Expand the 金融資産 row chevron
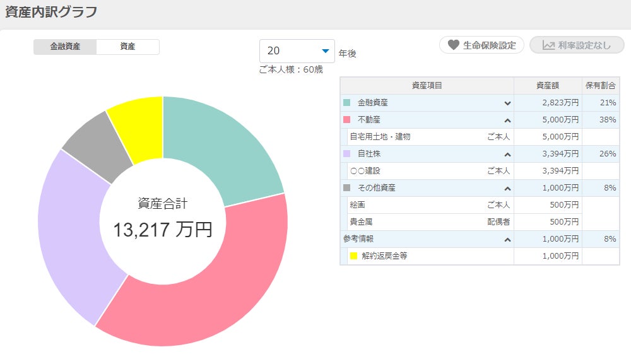This screenshot has height=364, width=631. (x=507, y=103)
